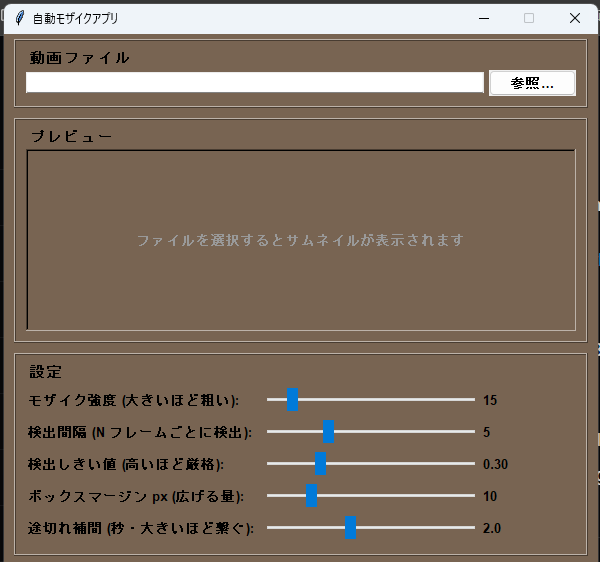
Task: Click the 途切れ補間 (秒・大きいほど繋ぐ) label
Action: [x=141, y=528]
